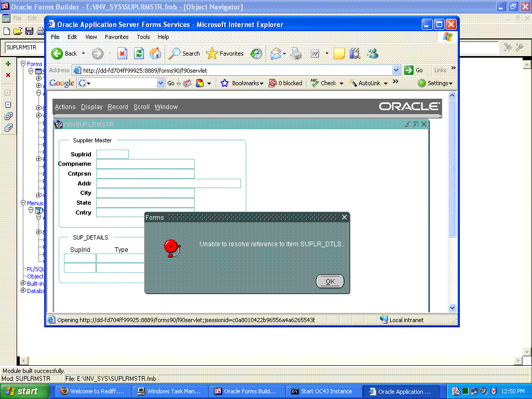The width and height of the screenshot is (532, 399).
Task: Open the yellow Discuss note icon
Action: 339,54
